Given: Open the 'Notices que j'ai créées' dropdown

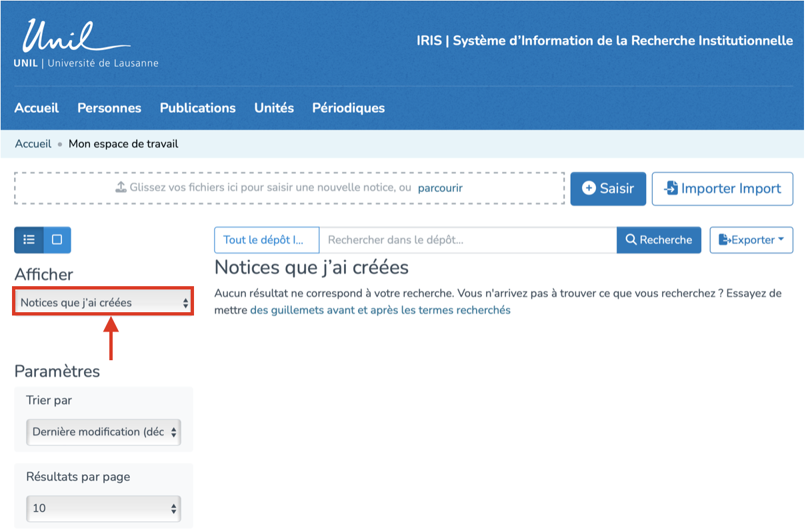Looking at the screenshot, I should 103,303.
